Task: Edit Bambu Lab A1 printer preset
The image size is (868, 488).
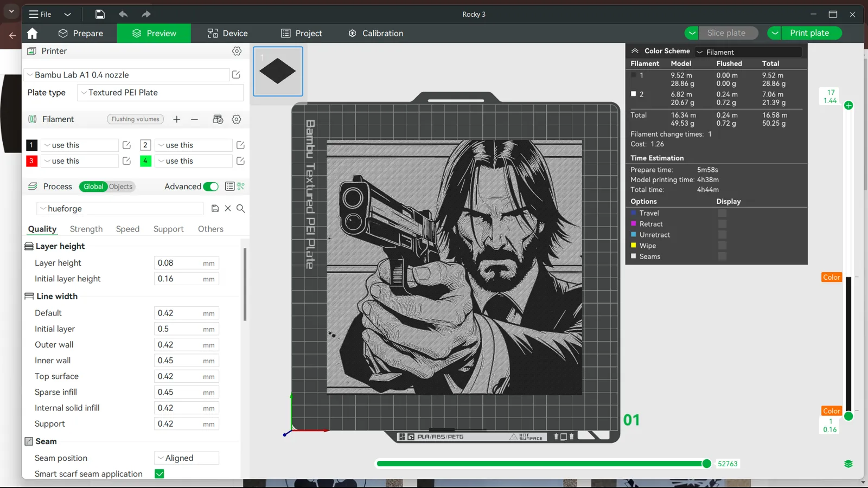Action: (236, 75)
